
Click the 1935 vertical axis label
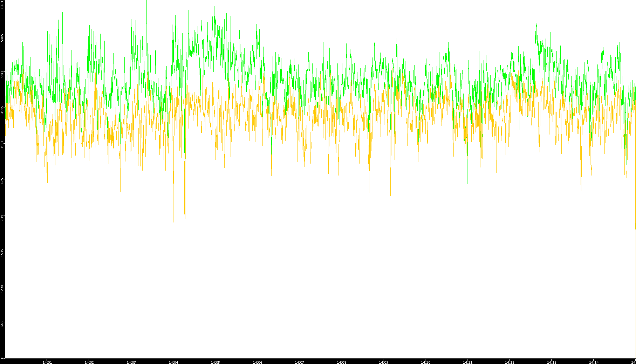2,253
